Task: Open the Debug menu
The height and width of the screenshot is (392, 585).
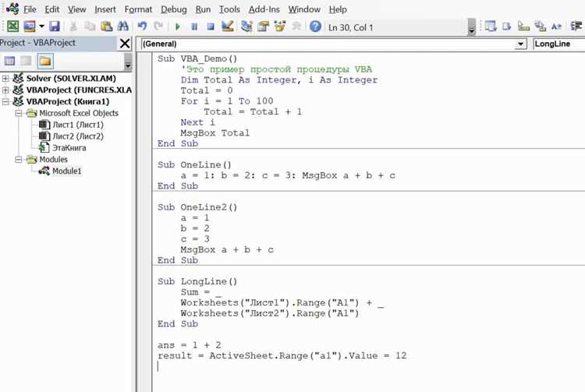Action: (174, 9)
